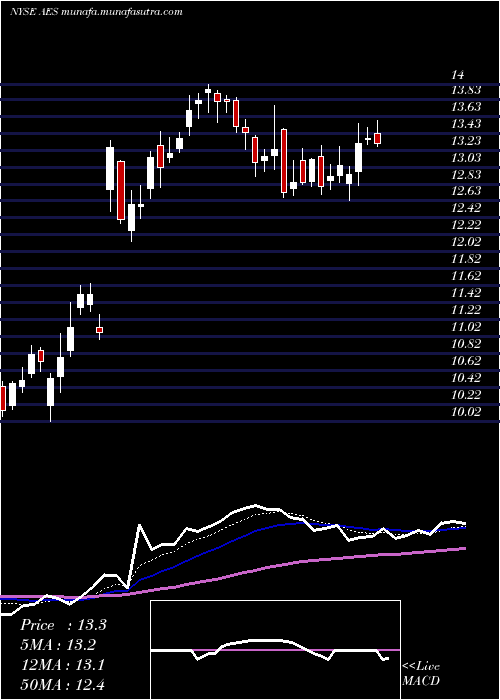Screen dimensions: 500x700
Task: Click the 11.62 price axis label
Action: 466,276
